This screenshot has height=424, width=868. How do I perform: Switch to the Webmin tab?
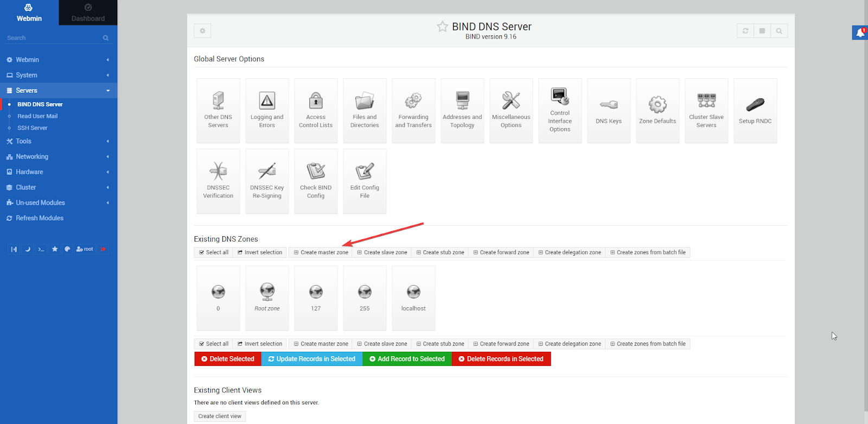(29, 12)
